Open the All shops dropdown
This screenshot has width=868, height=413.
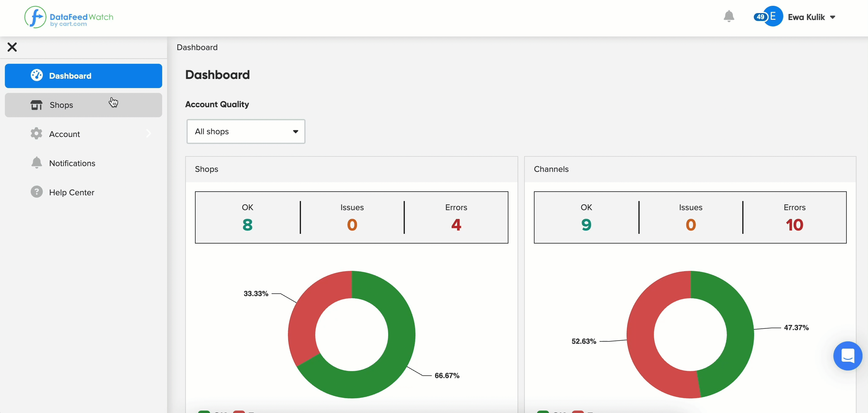point(246,131)
